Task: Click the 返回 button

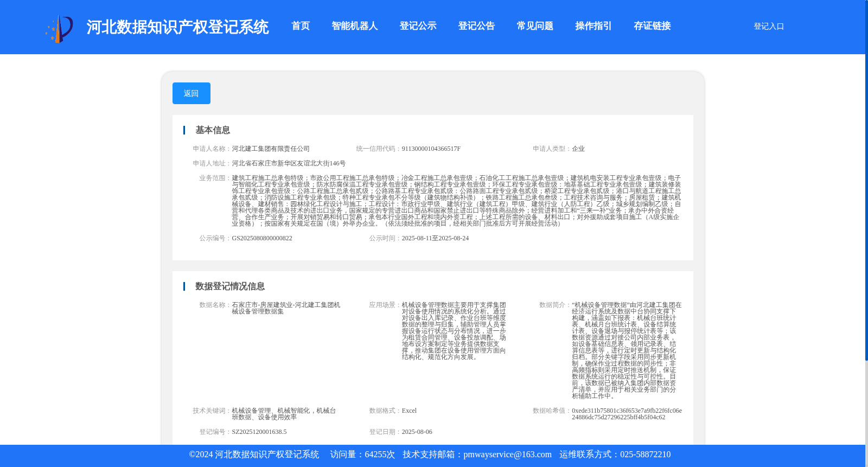Action: pos(192,93)
